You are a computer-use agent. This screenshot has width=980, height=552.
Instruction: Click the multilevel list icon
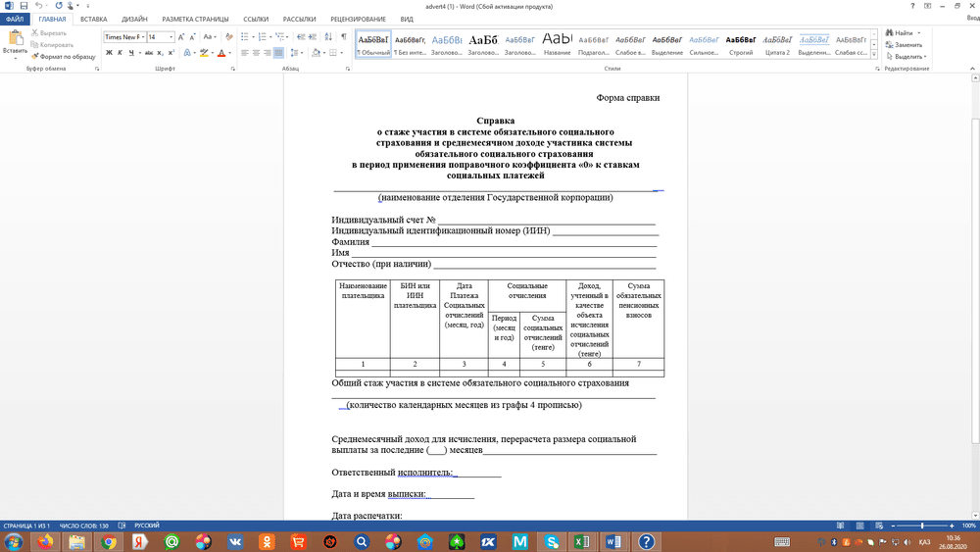pyautogui.click(x=279, y=37)
